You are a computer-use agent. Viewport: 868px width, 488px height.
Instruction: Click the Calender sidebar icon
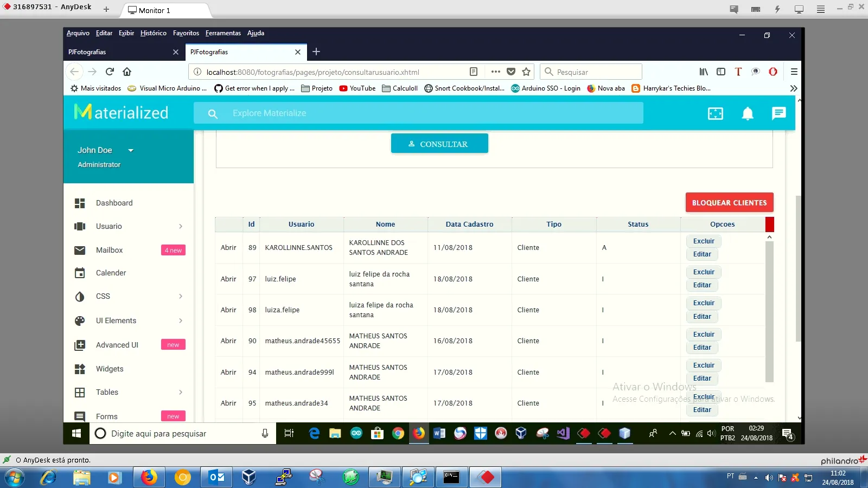pyautogui.click(x=80, y=273)
